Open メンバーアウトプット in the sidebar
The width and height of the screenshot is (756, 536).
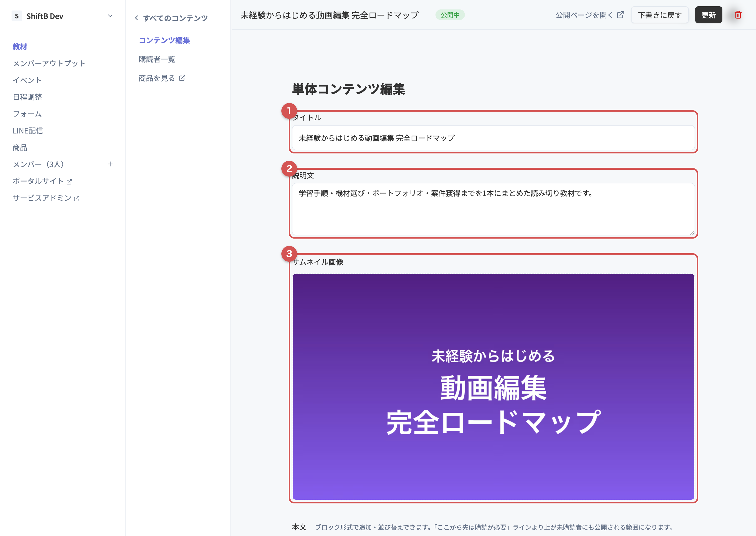pos(49,63)
